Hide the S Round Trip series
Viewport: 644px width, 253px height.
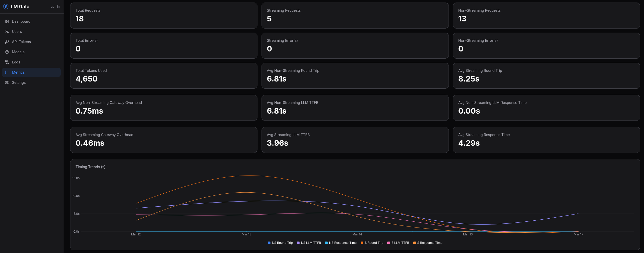tap(372, 243)
